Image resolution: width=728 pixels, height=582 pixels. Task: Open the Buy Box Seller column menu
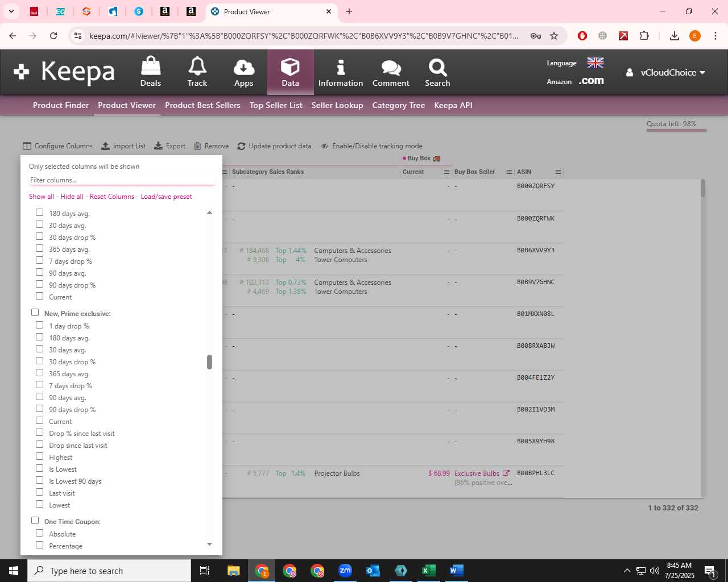509,172
